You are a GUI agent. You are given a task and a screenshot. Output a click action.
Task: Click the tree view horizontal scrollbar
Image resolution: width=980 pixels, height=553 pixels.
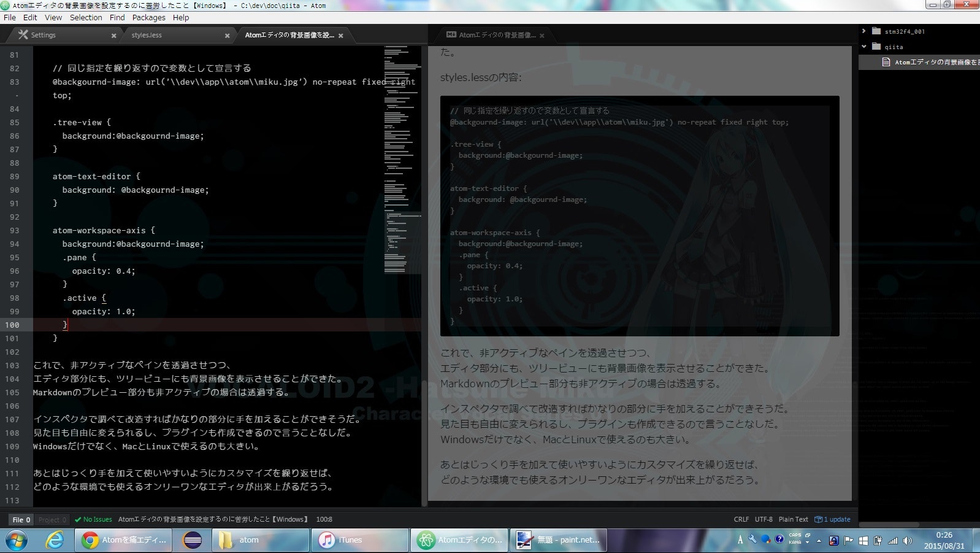[889, 525]
